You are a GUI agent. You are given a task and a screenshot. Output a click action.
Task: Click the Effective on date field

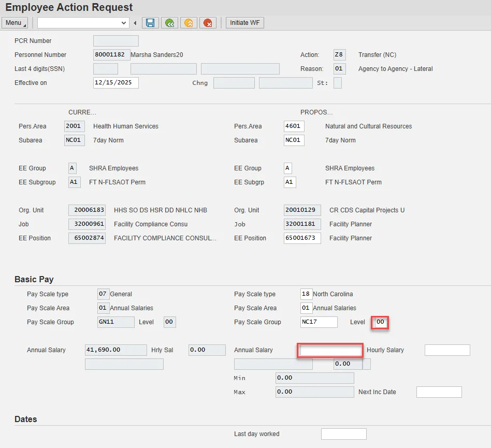(115, 83)
